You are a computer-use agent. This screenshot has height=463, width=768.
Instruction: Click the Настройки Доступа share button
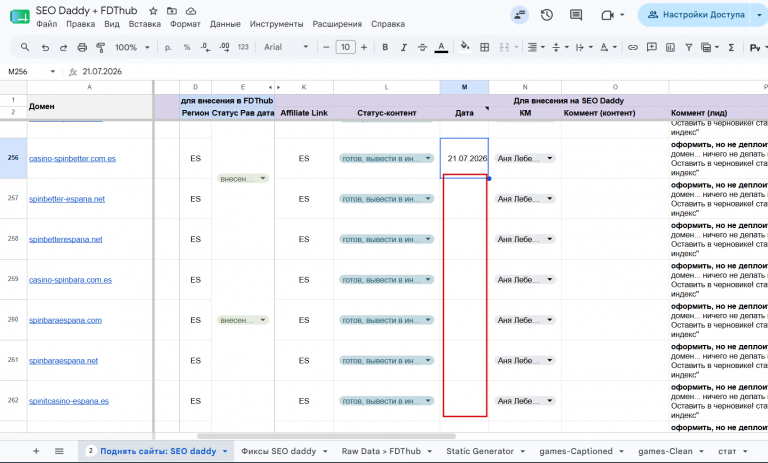(697, 15)
